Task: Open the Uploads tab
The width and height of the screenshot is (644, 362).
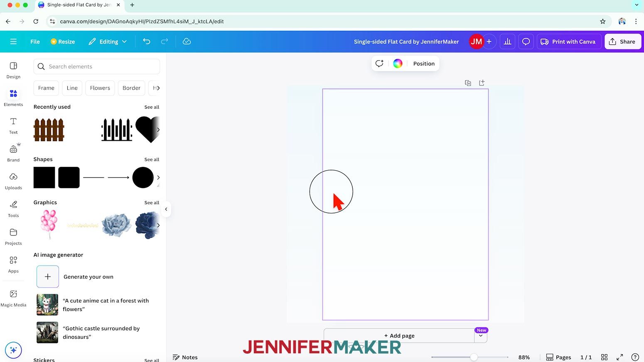Action: point(13,181)
